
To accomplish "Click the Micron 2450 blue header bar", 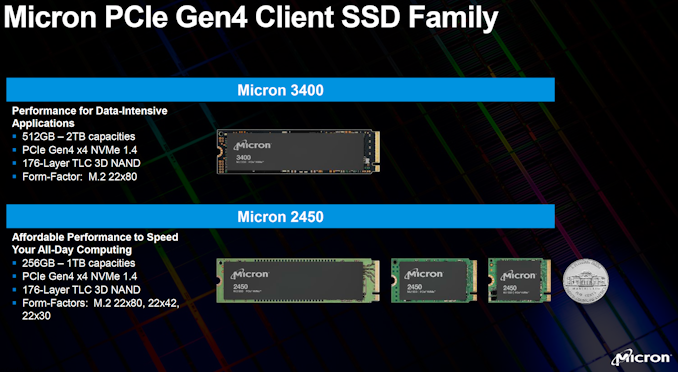I will (280, 216).
